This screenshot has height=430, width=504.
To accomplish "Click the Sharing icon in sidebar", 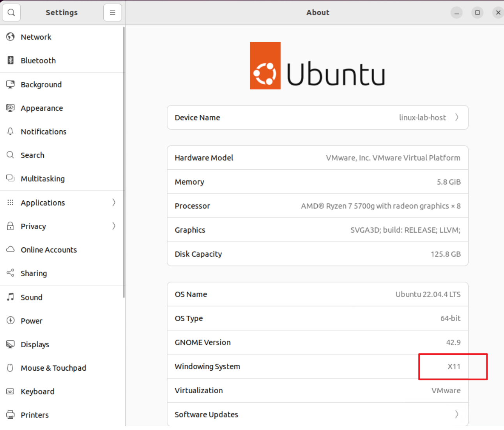I will pos(11,273).
